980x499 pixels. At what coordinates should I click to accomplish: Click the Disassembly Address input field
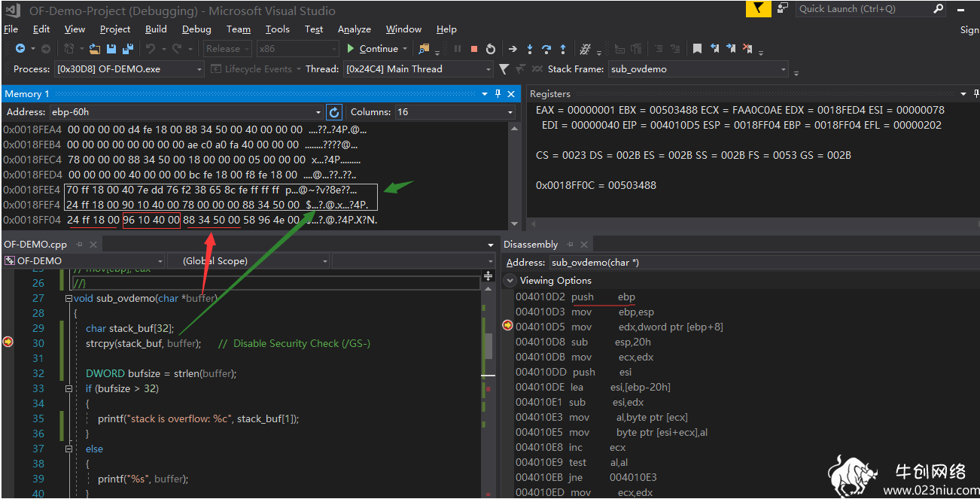[763, 263]
